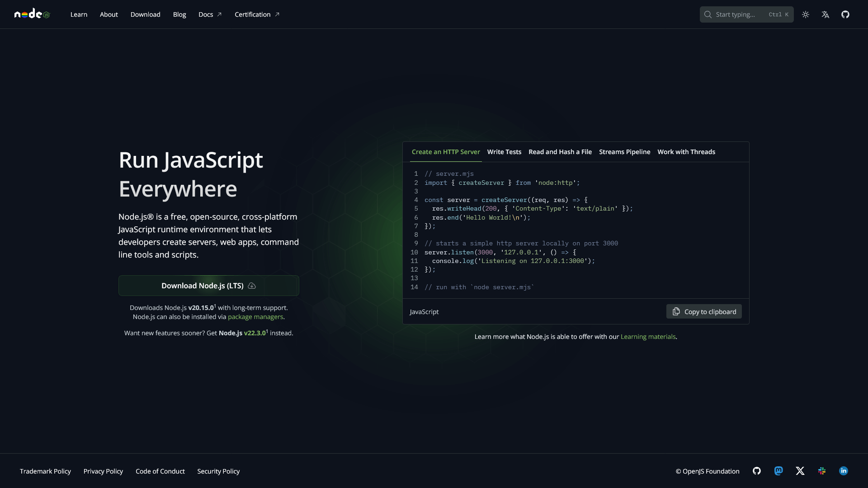Click the Ctrl K shortcut hint
This screenshot has height=488, width=868.
778,14
